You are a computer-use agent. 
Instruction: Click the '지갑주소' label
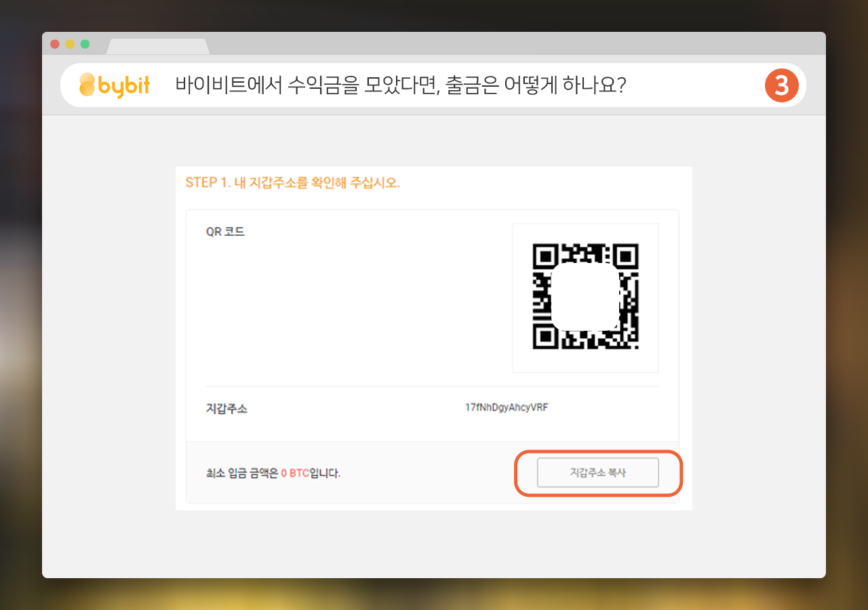(226, 409)
